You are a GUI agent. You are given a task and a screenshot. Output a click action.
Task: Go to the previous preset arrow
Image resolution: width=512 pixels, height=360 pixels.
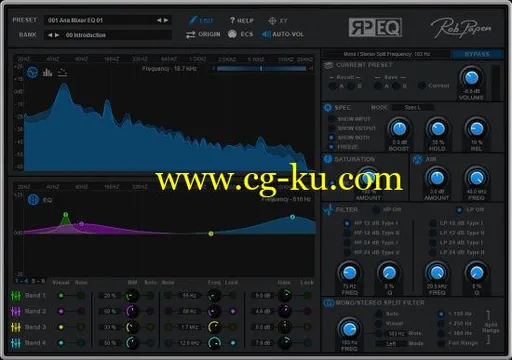pyautogui.click(x=159, y=20)
